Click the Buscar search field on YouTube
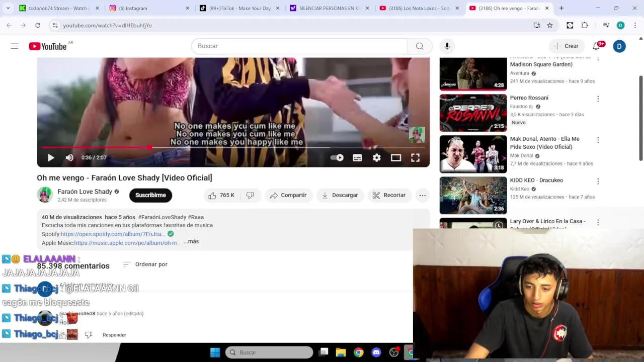The width and height of the screenshot is (644, 362). click(x=299, y=46)
